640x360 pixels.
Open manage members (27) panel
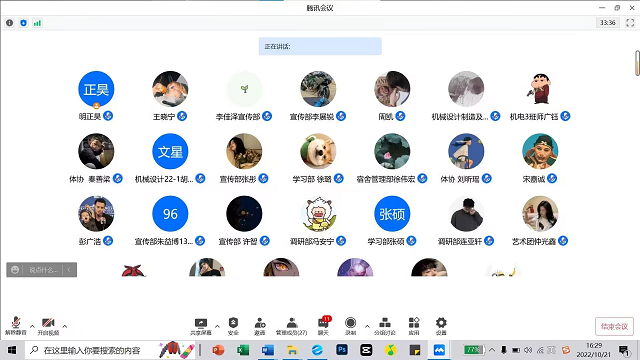pyautogui.click(x=291, y=327)
